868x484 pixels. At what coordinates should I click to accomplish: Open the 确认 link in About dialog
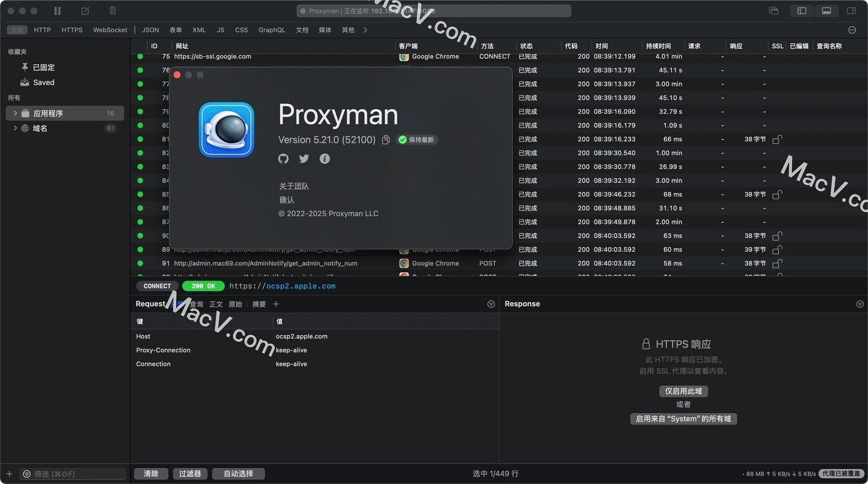tap(287, 200)
